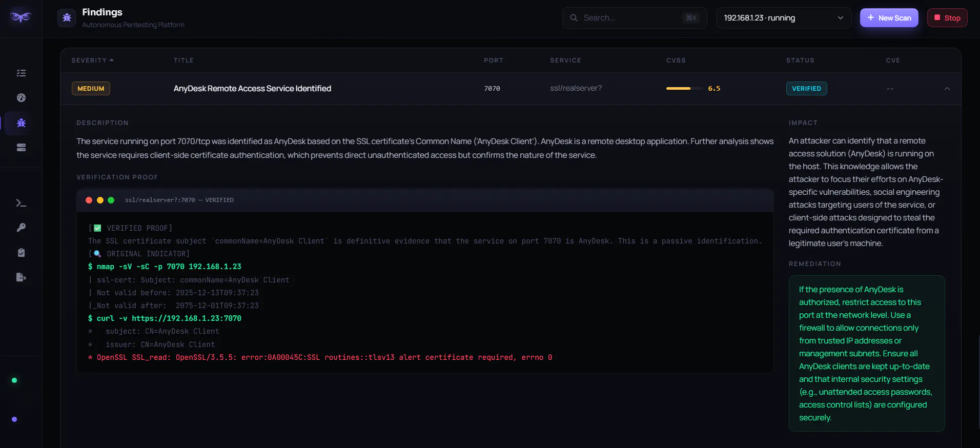Sort by the SEVERITY column
Image resolution: width=980 pixels, height=448 pixels.
tap(92, 60)
